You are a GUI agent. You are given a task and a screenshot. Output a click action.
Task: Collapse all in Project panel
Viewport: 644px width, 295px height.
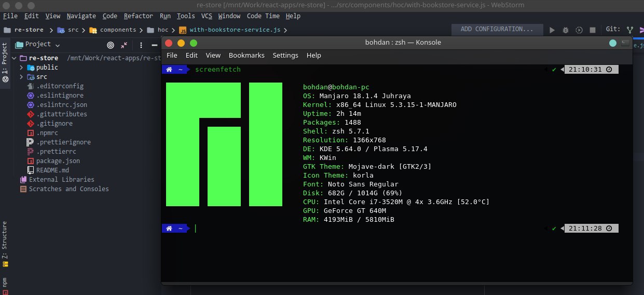click(124, 45)
